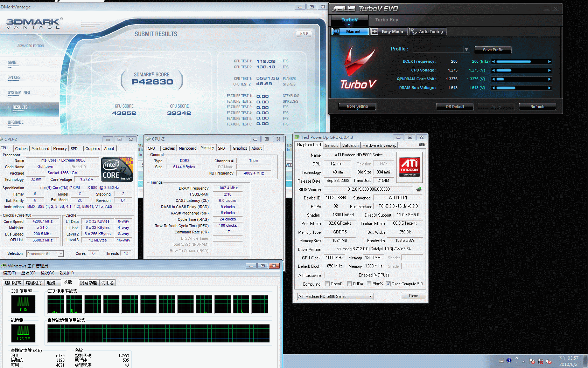Open the language bar options arrow
The width and height of the screenshot is (588, 368).
click(x=517, y=362)
